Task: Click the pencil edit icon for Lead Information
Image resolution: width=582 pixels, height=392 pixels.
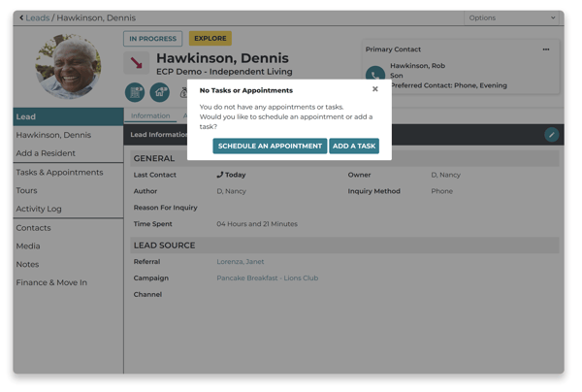Action: (x=552, y=134)
